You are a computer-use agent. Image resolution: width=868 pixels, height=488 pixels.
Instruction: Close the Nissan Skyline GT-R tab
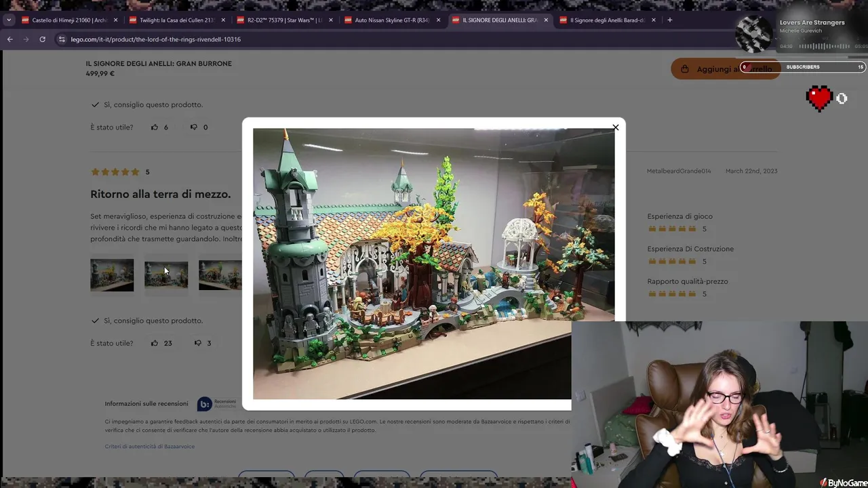[438, 20]
